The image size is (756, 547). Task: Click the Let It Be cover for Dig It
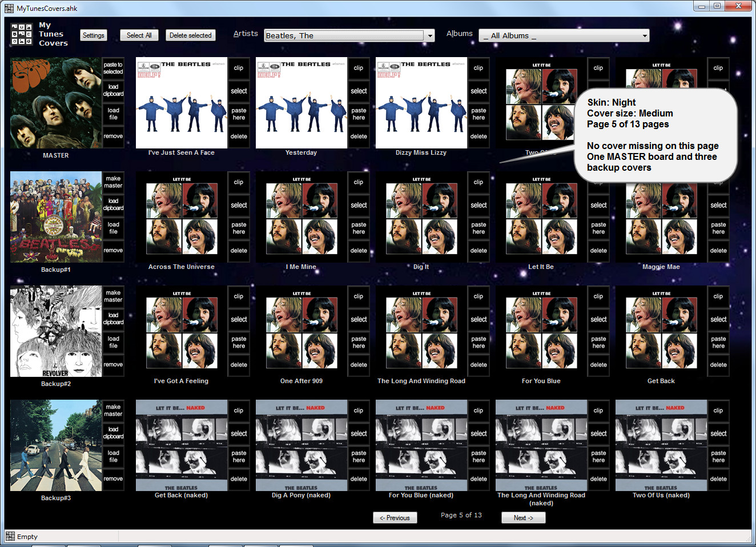pos(421,217)
